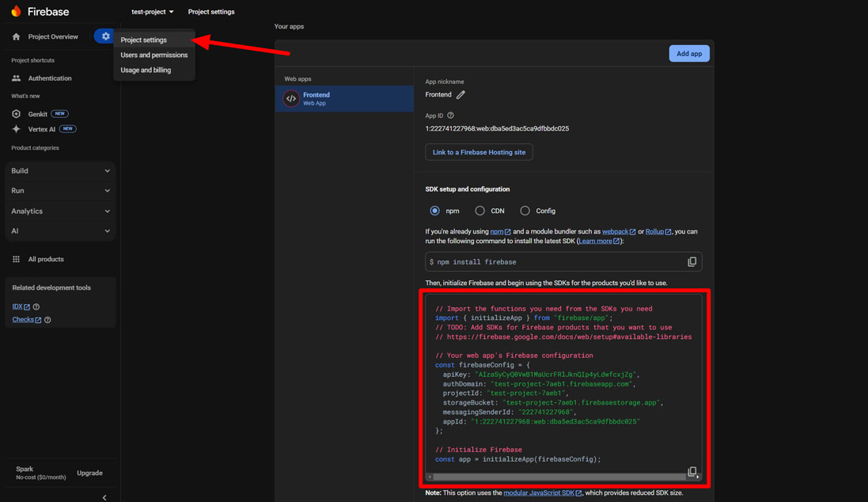Select the Frontend web app entry

pyautogui.click(x=344, y=99)
